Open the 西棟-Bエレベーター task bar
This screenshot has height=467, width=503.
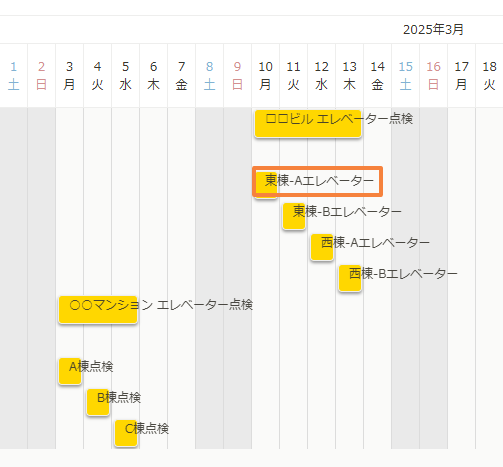pos(350,278)
